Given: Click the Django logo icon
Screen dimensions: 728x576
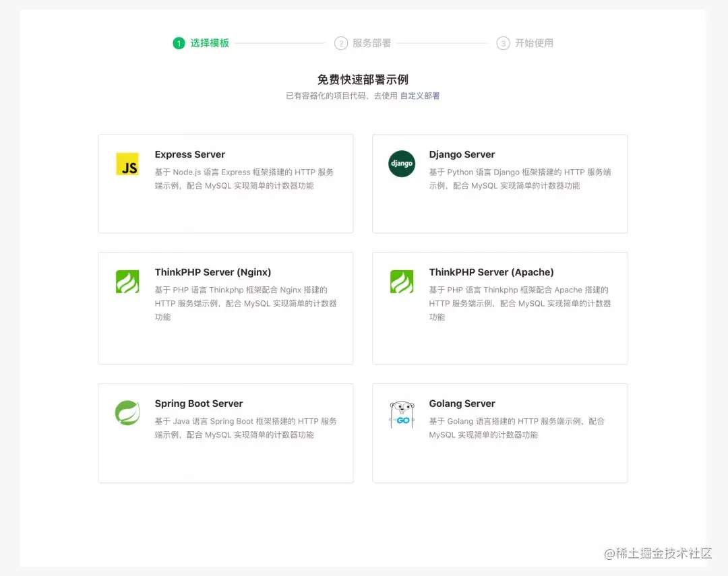Looking at the screenshot, I should click(x=402, y=164).
